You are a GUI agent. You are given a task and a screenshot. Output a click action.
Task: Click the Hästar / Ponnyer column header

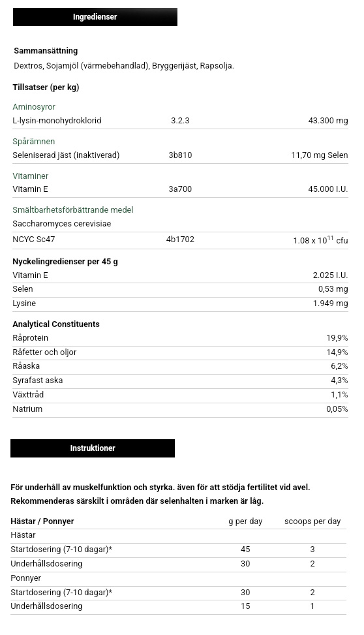[42, 521]
